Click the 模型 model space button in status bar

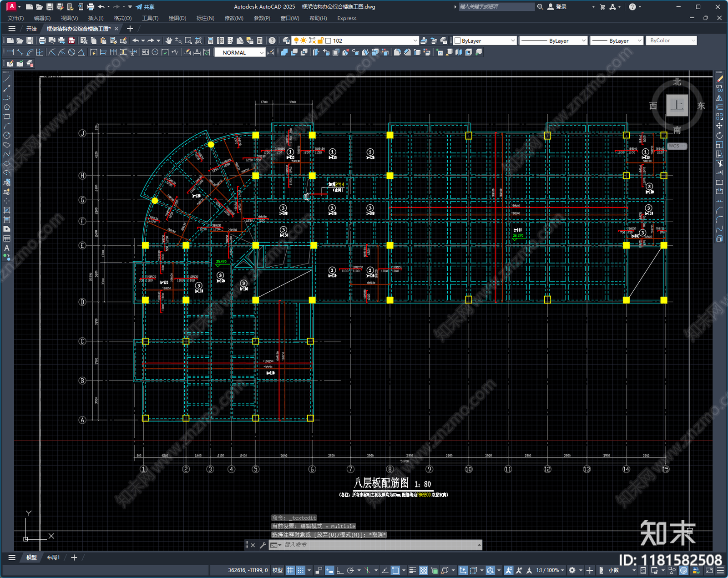coord(278,570)
